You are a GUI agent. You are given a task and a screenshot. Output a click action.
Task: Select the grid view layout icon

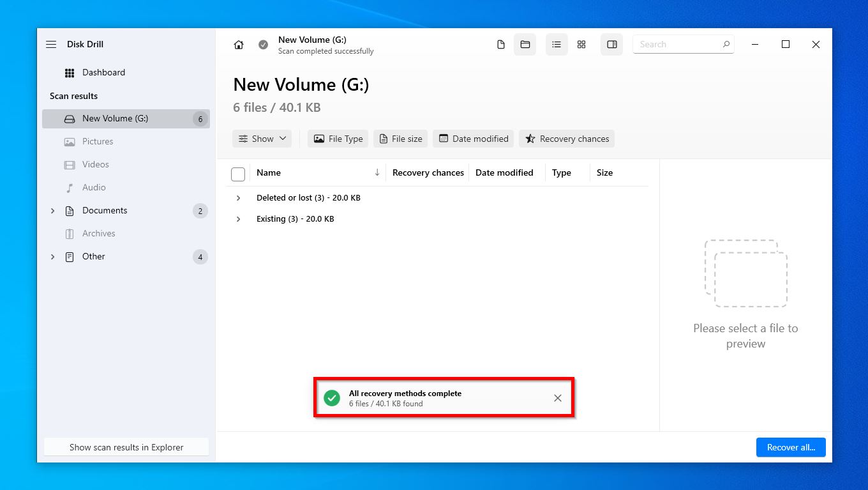pos(581,45)
